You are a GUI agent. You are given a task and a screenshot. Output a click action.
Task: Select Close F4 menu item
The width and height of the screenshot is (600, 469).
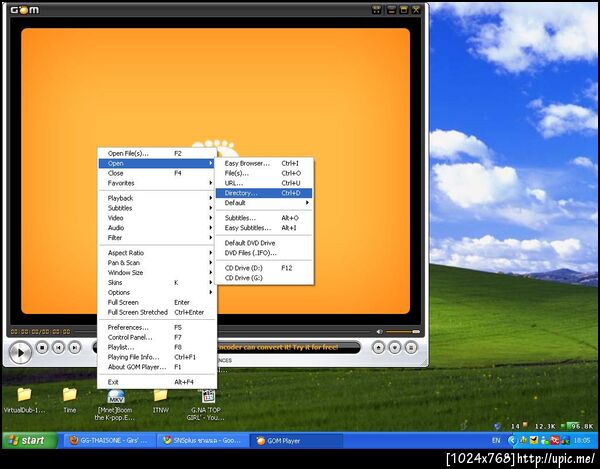[x=157, y=173]
